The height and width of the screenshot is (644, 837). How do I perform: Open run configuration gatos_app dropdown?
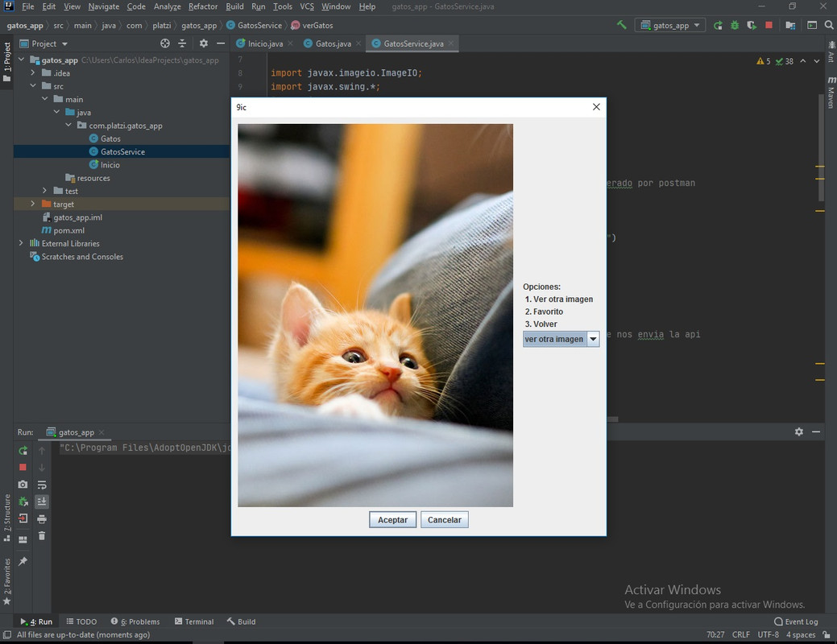tap(670, 25)
